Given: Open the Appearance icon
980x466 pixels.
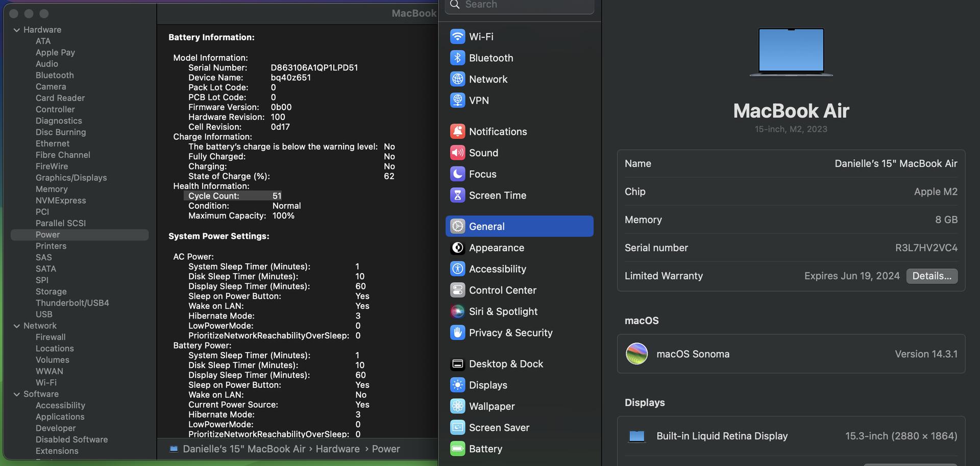Looking at the screenshot, I should click(x=457, y=248).
